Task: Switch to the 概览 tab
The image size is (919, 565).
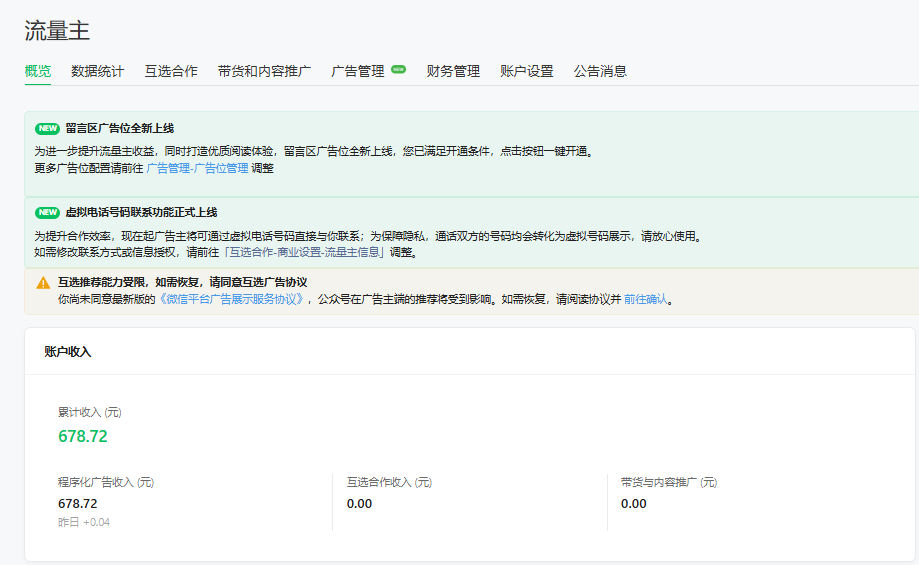Action: click(x=38, y=71)
